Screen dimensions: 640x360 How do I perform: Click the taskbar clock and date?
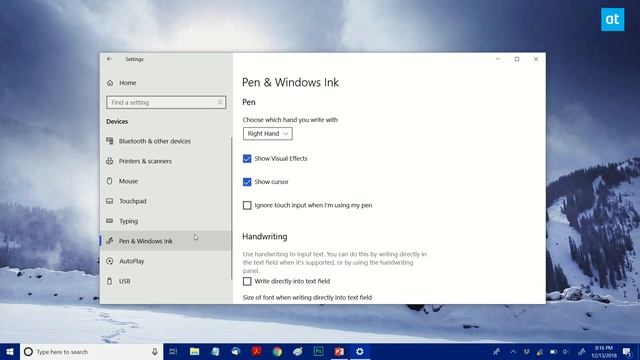pos(604,352)
